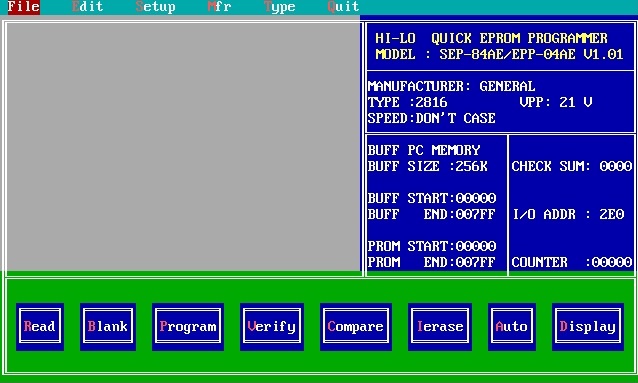Click the Display button
Image resolution: width=638 pixels, height=383 pixels.
588,326
